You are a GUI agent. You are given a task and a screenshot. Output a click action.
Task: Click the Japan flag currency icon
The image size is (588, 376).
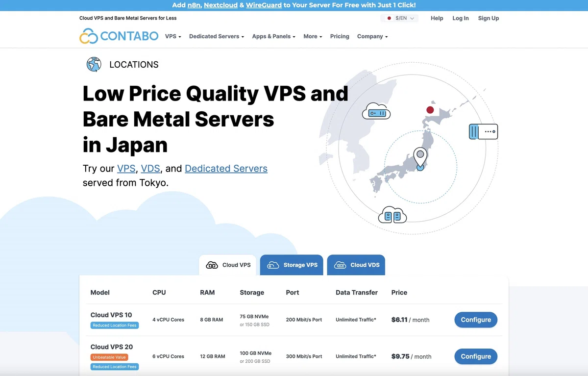coord(389,18)
